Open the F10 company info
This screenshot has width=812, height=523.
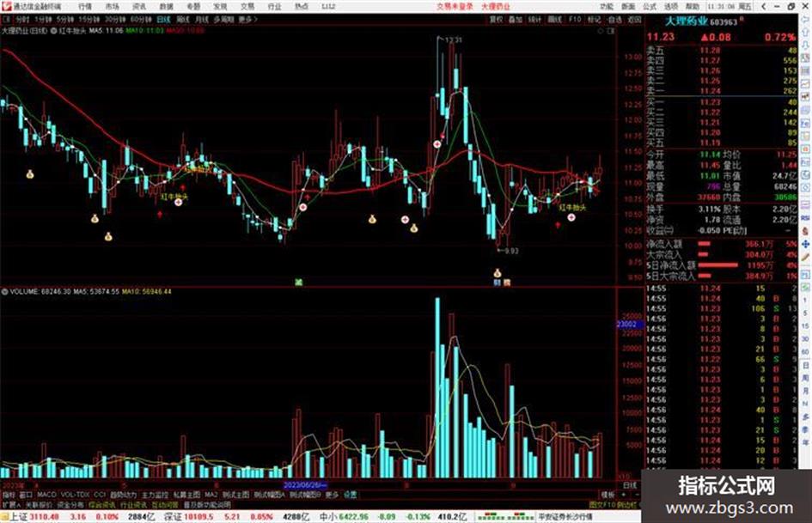tap(575, 19)
